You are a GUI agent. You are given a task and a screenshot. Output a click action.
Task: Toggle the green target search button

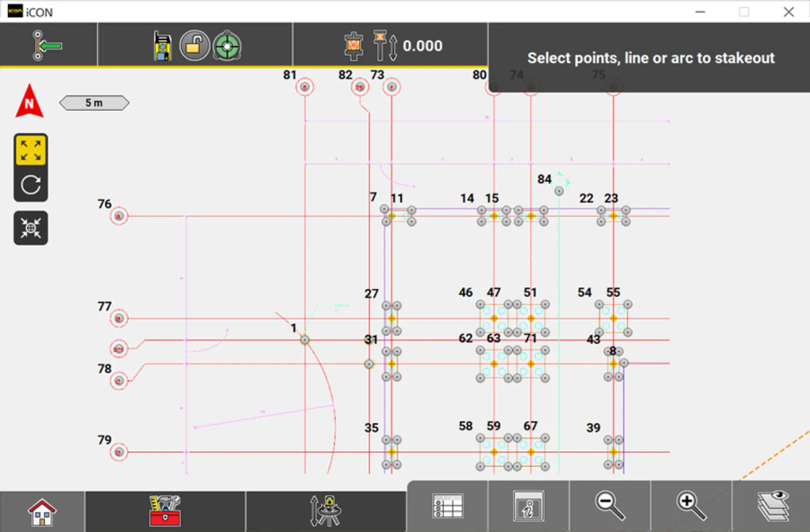pos(227,45)
